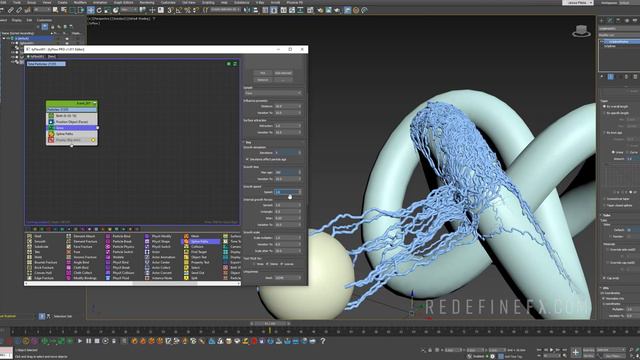Select By overall length radio button

(x=605, y=106)
